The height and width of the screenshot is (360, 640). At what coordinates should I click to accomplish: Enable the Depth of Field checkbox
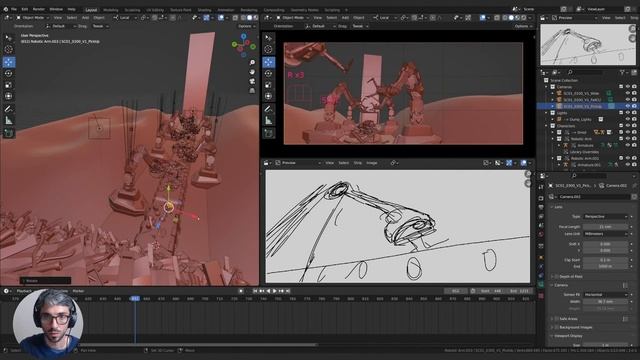point(557,276)
